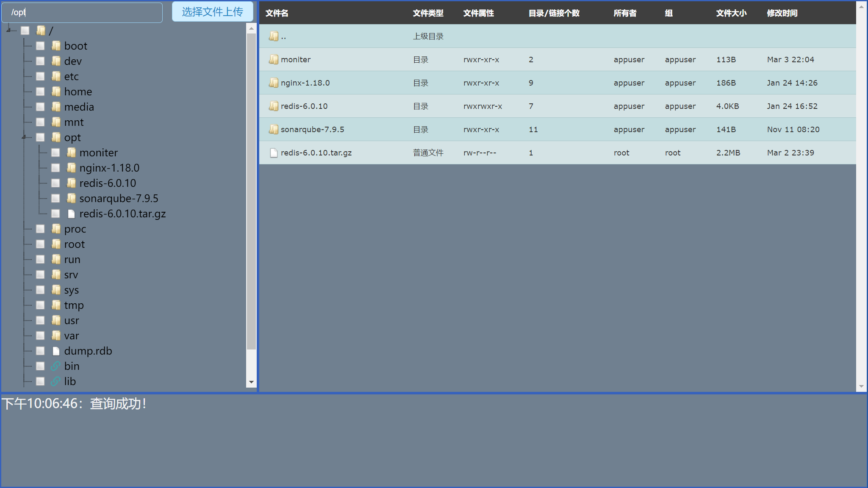This screenshot has width=868, height=488.
Task: Check the box next to var
Action: pos(40,335)
